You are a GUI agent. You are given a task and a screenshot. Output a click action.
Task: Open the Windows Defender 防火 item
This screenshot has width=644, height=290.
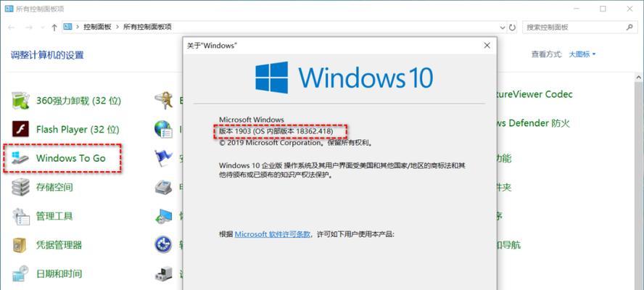(533, 123)
